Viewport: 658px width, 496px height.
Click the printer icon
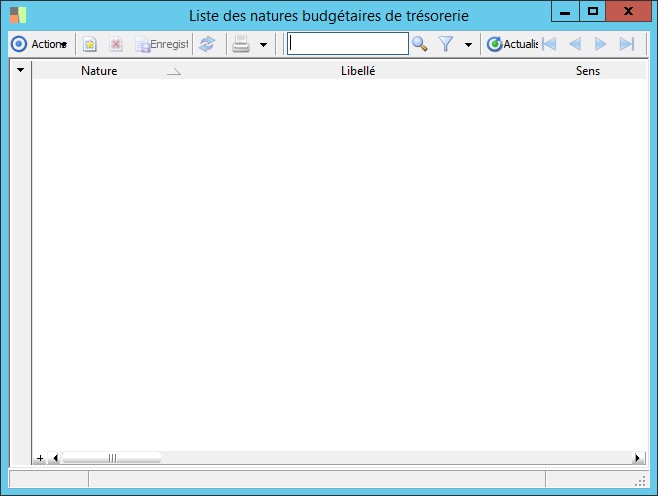(241, 44)
